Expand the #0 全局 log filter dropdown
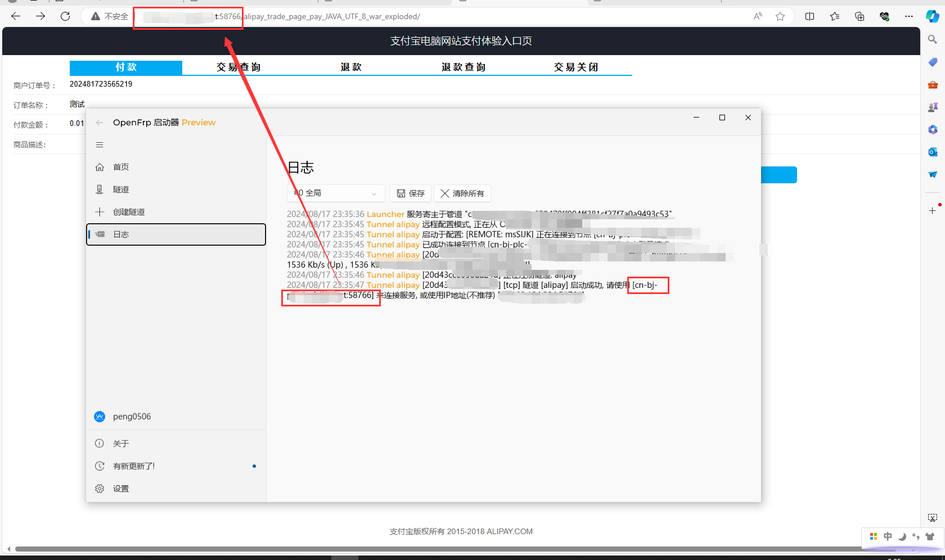Screen dimensions: 945x560 pos(336,193)
